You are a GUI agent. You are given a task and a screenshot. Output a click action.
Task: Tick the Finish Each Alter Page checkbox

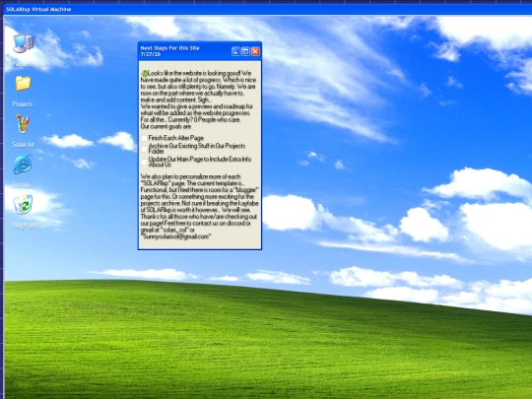[x=144, y=138]
